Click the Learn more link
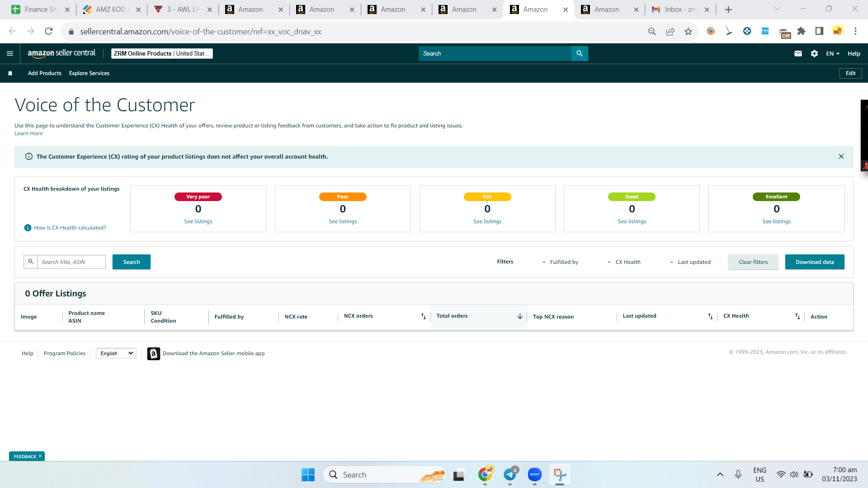Viewport: 868px width, 488px height. [28, 133]
